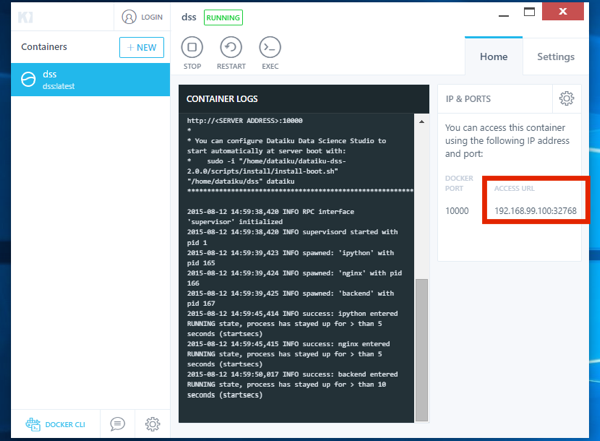600x441 pixels.
Task: Switch to the Home tab
Action: pyautogui.click(x=494, y=57)
